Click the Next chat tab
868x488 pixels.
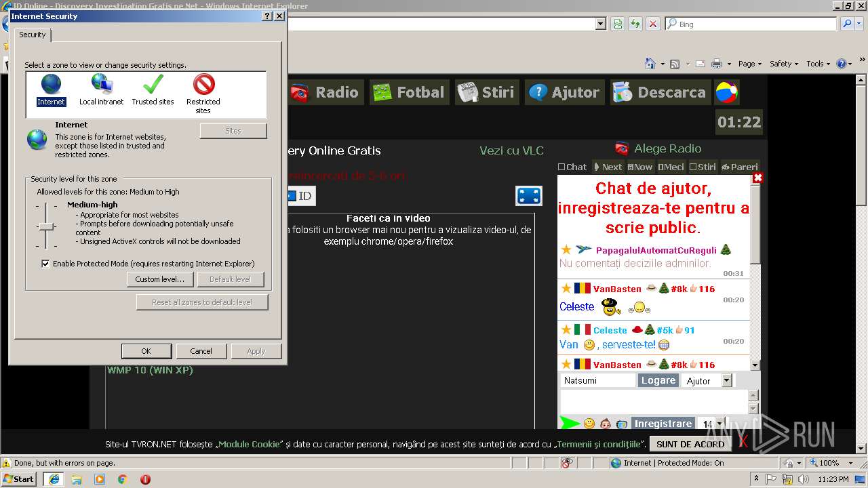(607, 167)
